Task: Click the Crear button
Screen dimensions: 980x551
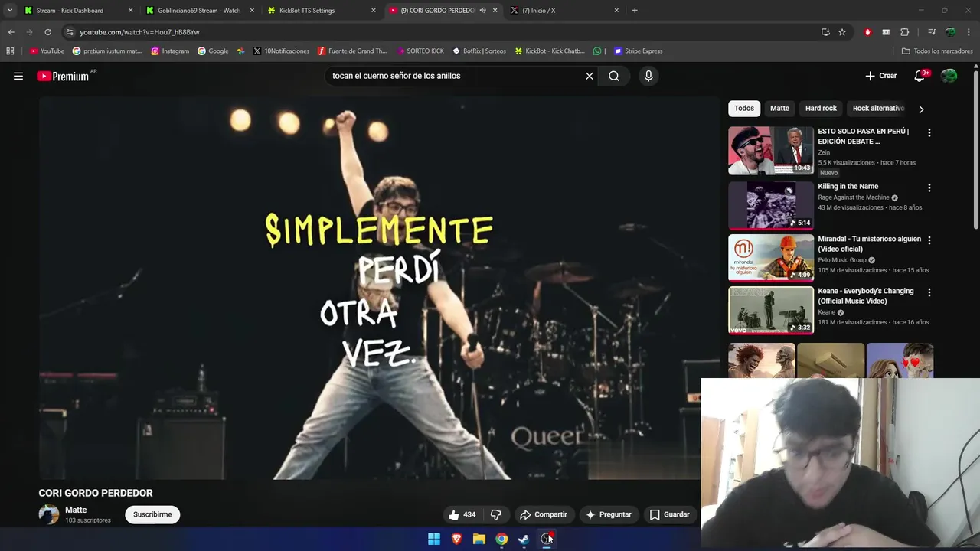Action: coord(881,76)
